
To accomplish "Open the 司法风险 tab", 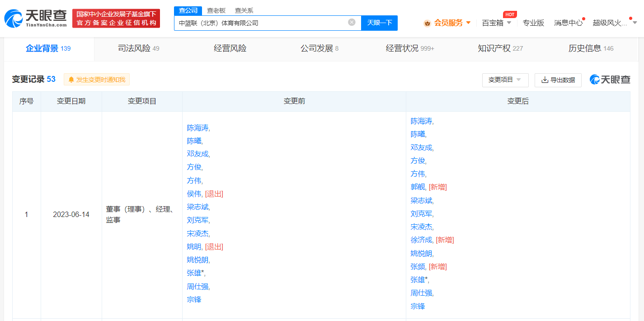I will pyautogui.click(x=139, y=48).
